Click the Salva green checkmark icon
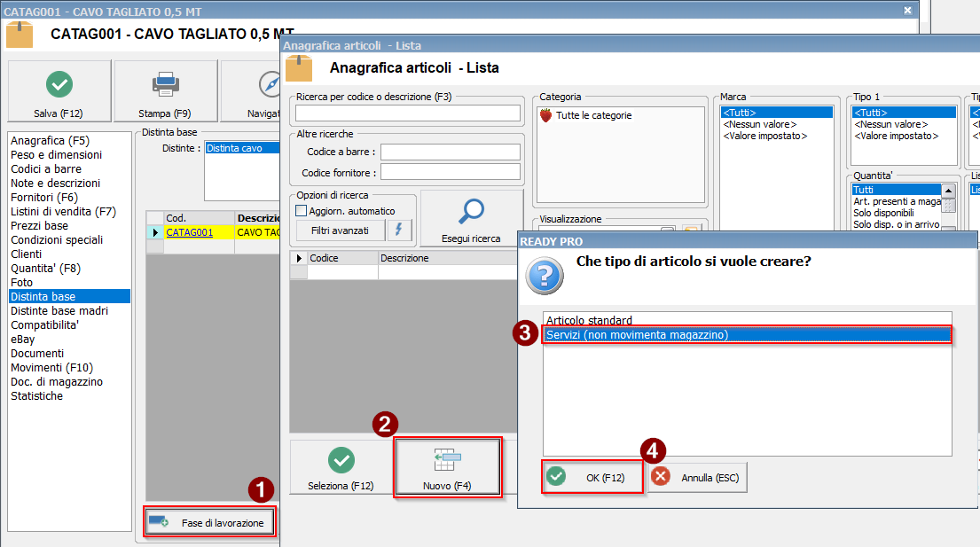This screenshot has width=980, height=547. 59,84
